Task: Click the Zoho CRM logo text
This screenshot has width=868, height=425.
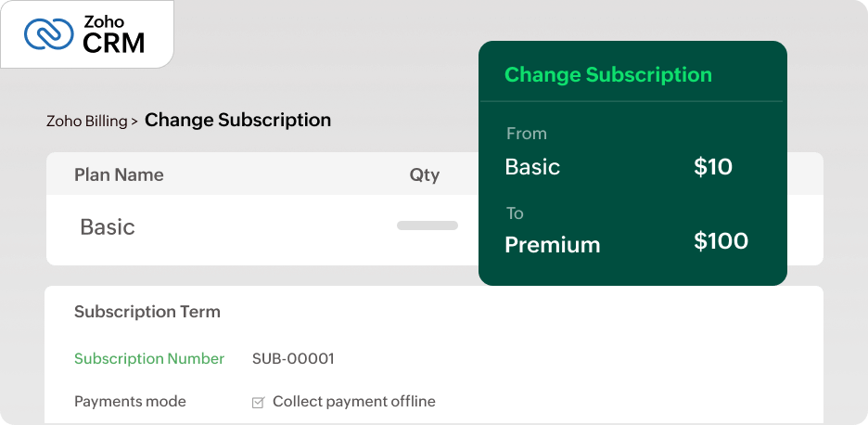Action: (x=113, y=34)
